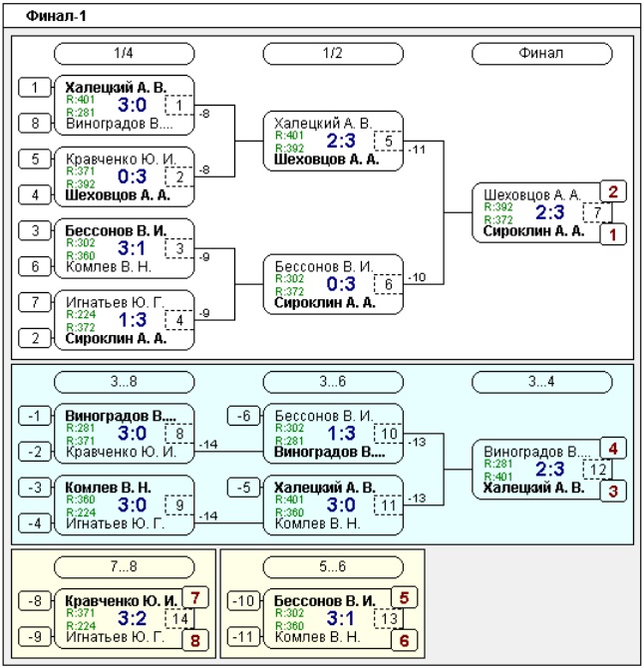Click loser slot box -3 in 3...8 column
The width and height of the screenshot is (644, 668).
tap(35, 487)
